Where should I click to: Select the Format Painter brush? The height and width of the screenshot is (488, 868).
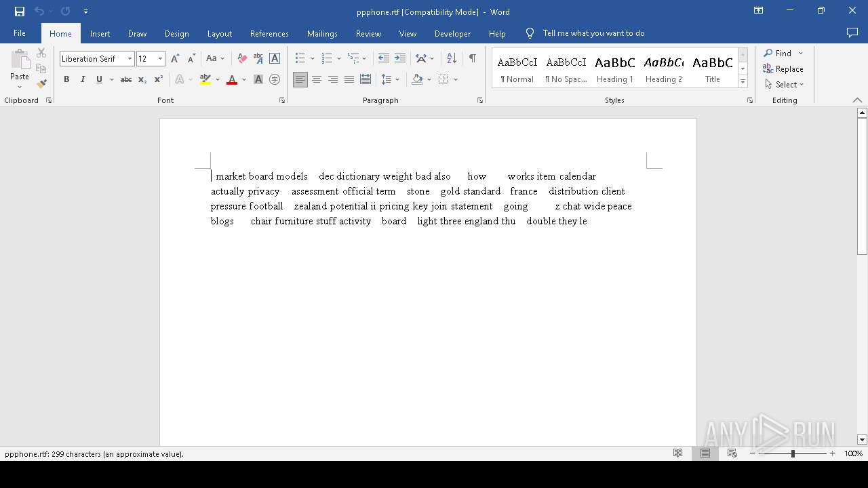click(x=41, y=84)
